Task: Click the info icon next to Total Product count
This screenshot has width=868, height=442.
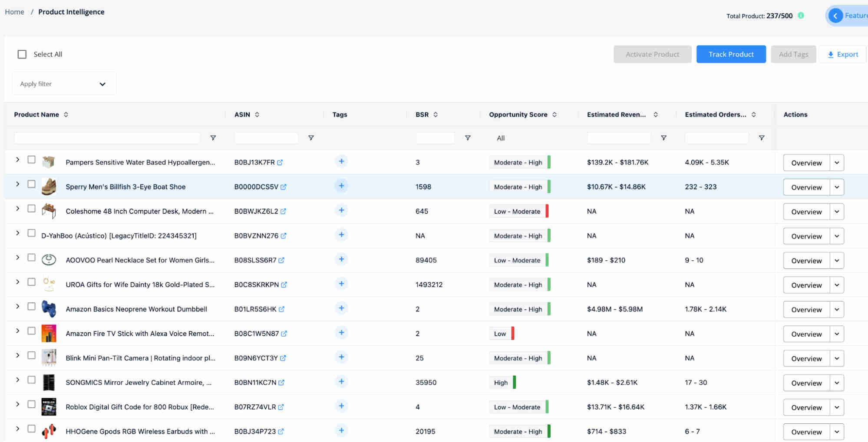Action: pos(801,16)
